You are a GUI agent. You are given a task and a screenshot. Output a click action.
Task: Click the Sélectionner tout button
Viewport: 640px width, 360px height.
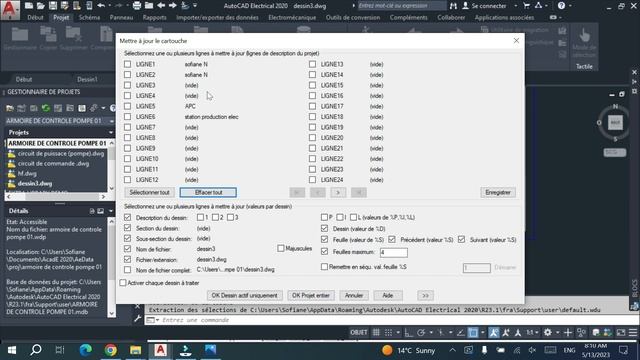click(149, 192)
